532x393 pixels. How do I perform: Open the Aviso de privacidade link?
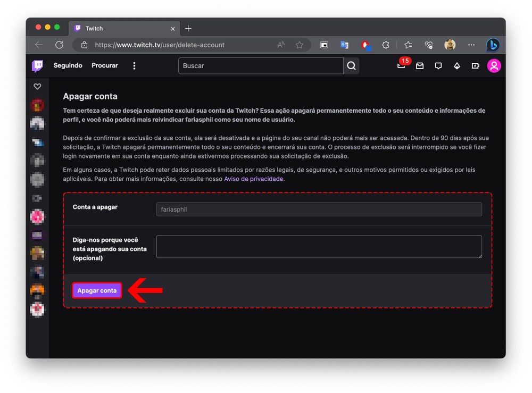click(253, 179)
